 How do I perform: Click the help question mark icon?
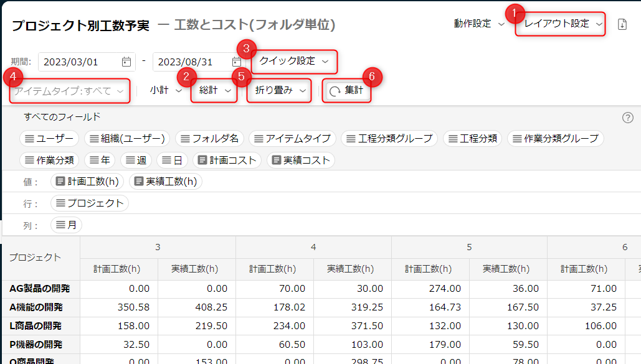(627, 118)
